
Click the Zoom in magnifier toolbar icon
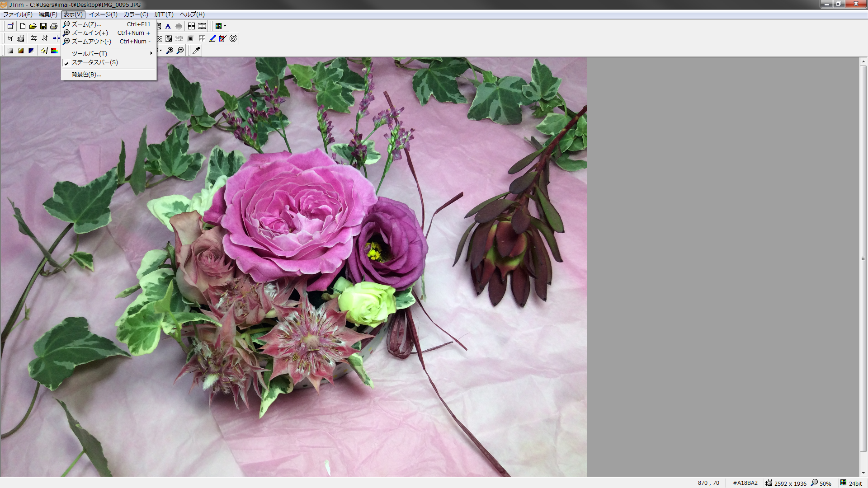click(170, 51)
